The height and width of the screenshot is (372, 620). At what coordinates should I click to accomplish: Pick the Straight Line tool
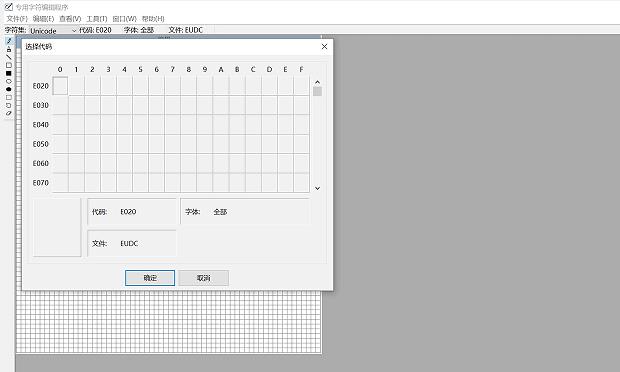click(9, 57)
